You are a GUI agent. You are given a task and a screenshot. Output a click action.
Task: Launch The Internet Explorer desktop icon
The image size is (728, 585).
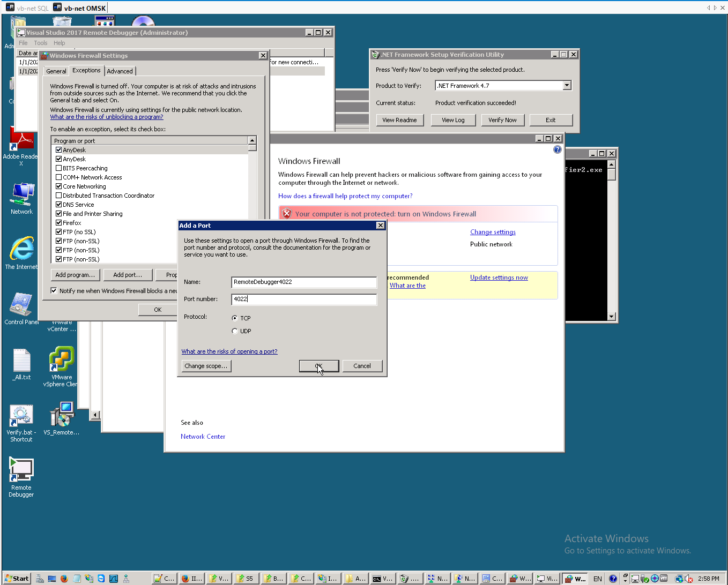point(21,253)
